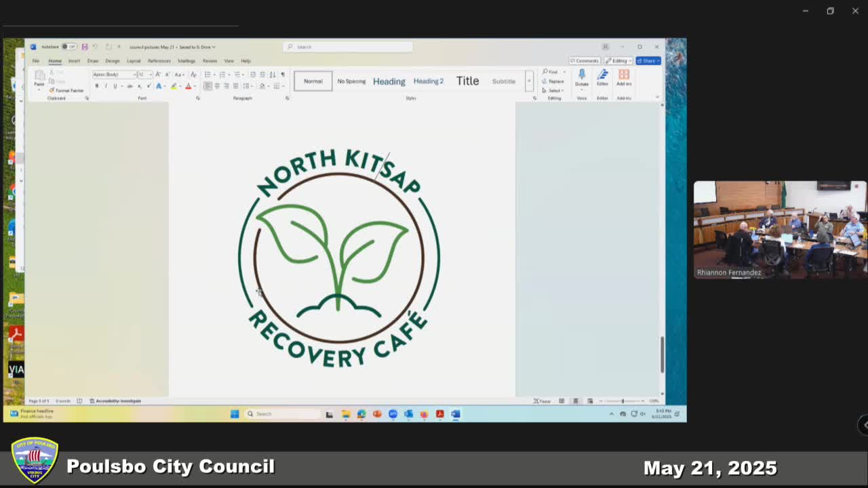Sort the selected text

tap(272, 74)
